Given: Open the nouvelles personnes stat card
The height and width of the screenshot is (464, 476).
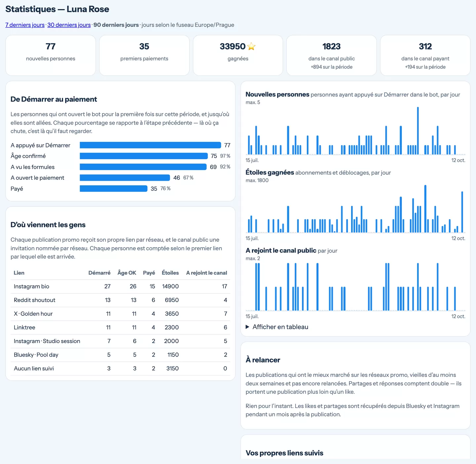Looking at the screenshot, I should click(51, 56).
